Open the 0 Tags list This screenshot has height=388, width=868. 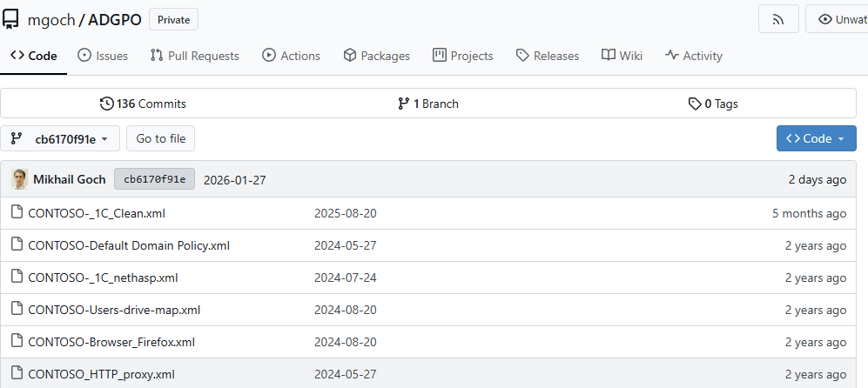click(x=713, y=104)
